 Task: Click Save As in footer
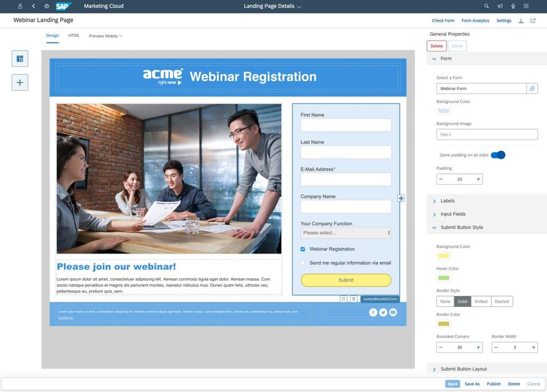pos(472,384)
